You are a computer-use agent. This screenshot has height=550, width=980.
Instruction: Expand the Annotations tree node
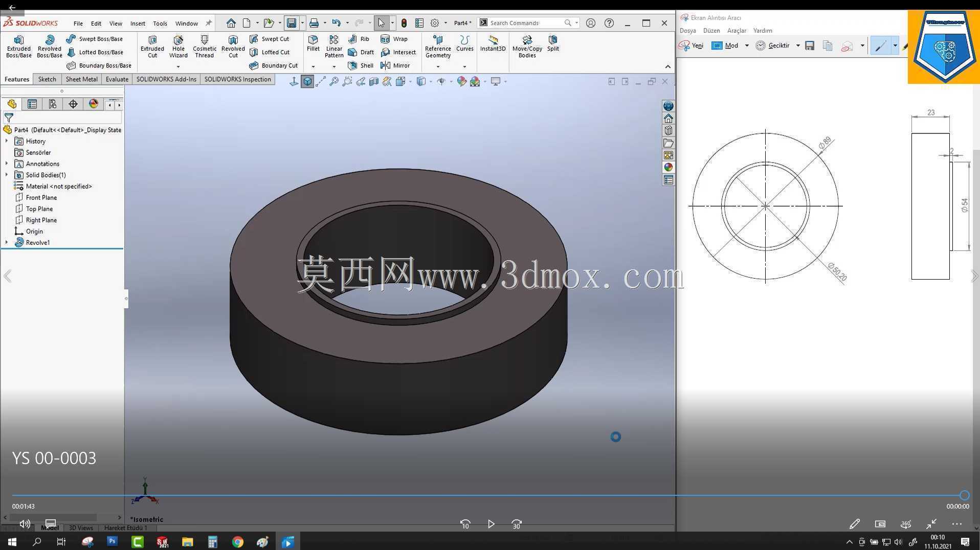[x=7, y=164]
